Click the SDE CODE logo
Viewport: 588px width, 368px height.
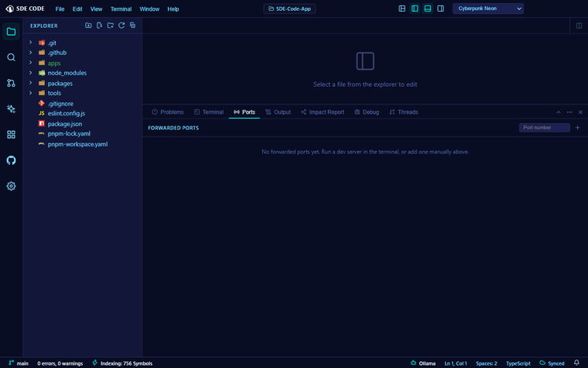[25, 9]
